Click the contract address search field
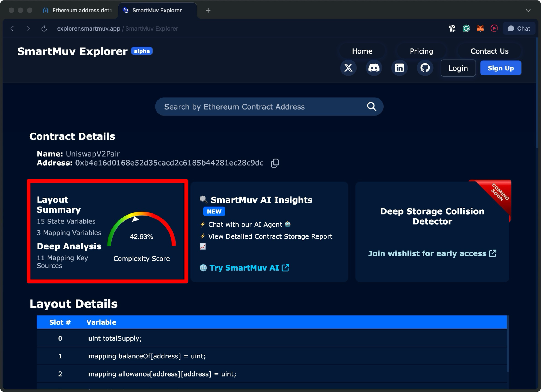The width and height of the screenshot is (541, 392). [260, 106]
